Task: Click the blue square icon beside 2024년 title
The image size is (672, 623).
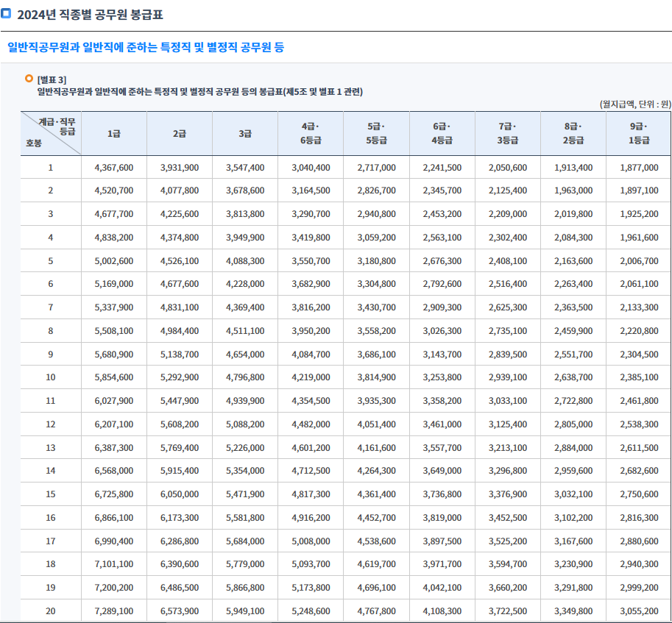Action: tap(6, 13)
